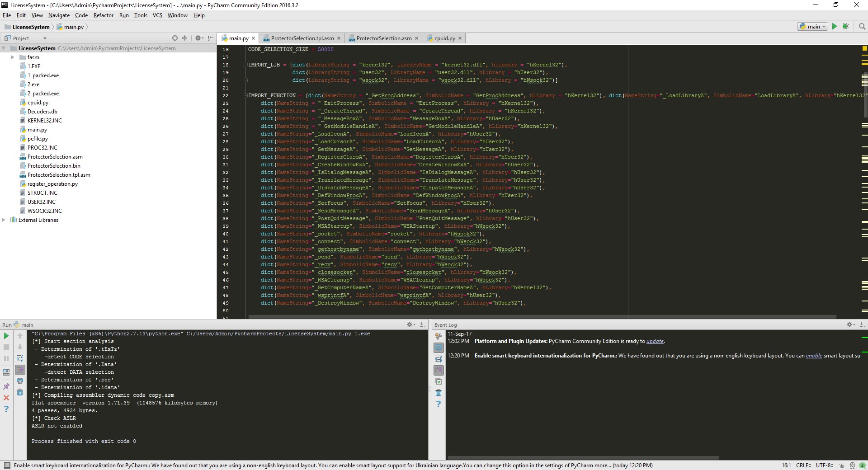Viewport: 868px width, 470px height.
Task: Toggle soft-wrap in Run console
Action: [20, 358]
